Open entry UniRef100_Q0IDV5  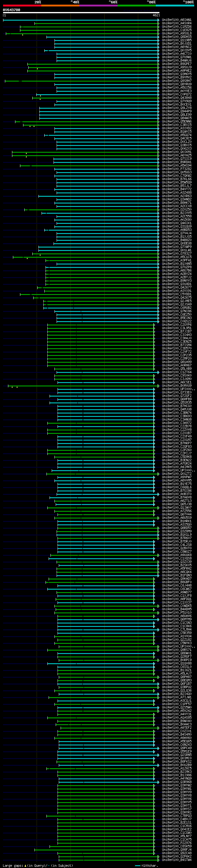click(x=177, y=50)
